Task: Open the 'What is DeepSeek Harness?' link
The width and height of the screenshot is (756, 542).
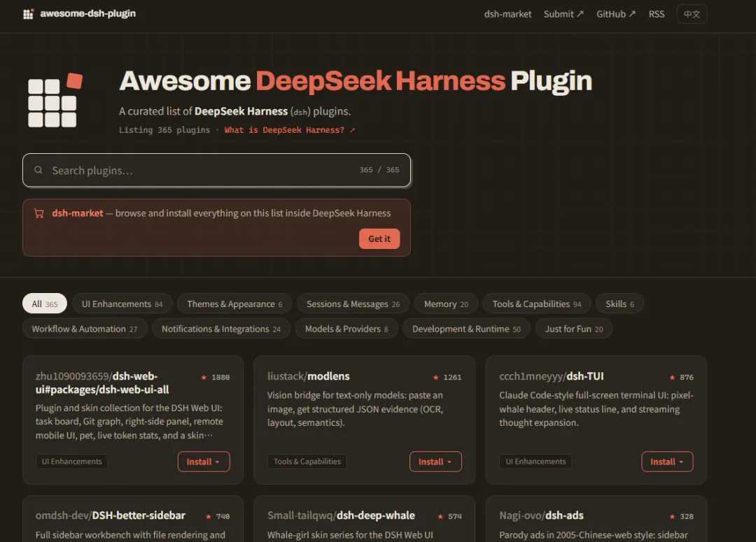Action: point(290,130)
